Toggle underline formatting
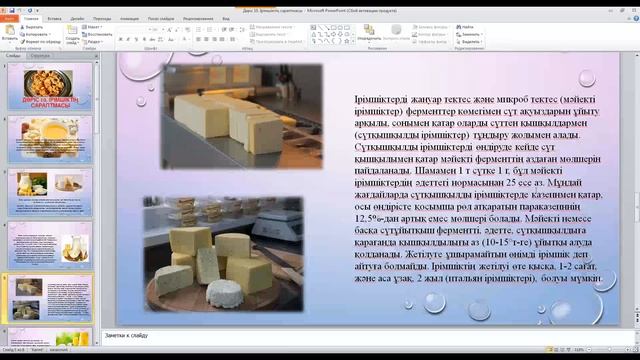The height and width of the screenshot is (360, 640). [136, 40]
